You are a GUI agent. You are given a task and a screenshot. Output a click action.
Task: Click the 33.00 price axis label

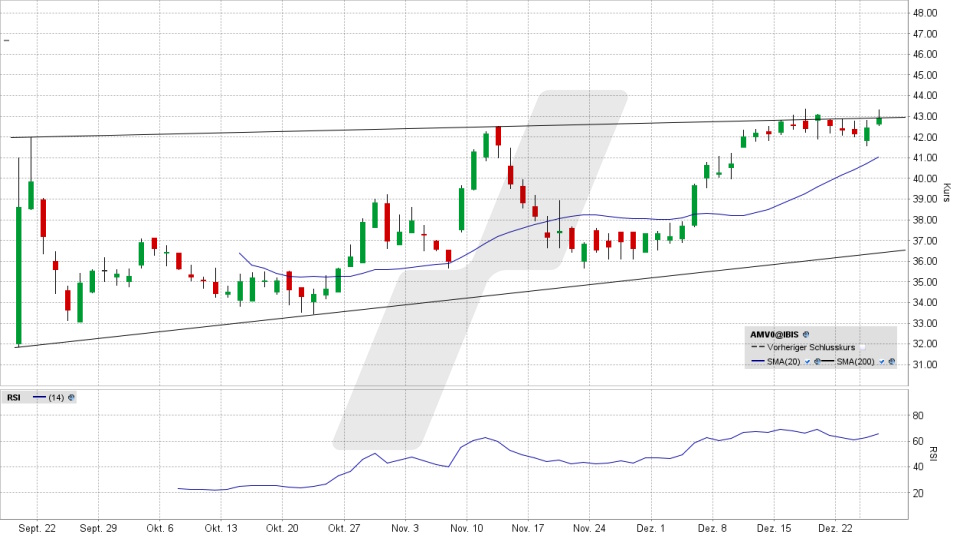click(924, 323)
